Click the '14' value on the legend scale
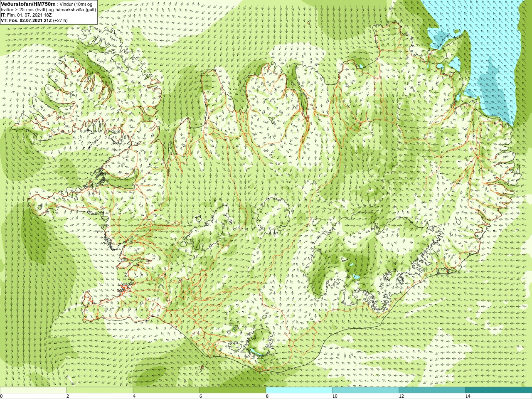The width and height of the screenshot is (532, 399). tap(468, 396)
